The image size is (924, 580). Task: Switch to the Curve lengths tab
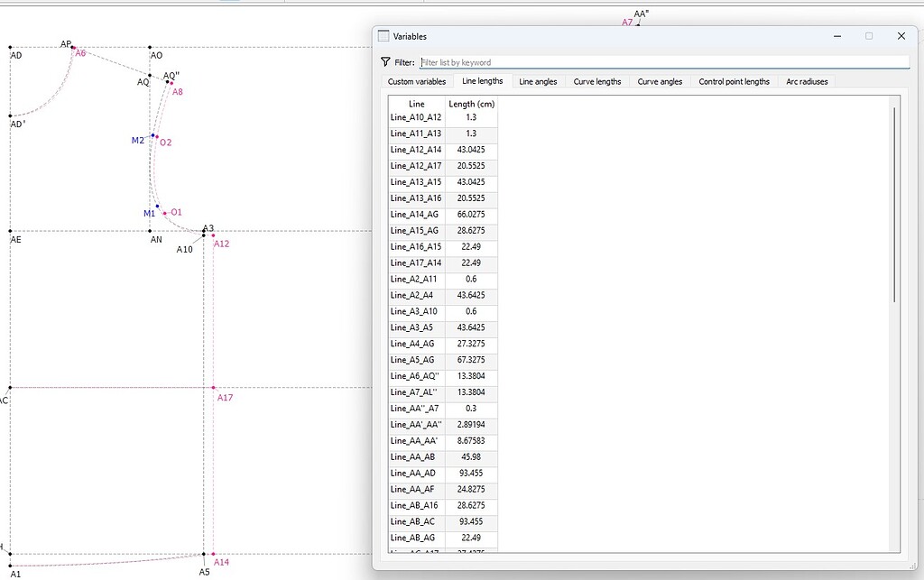point(596,81)
